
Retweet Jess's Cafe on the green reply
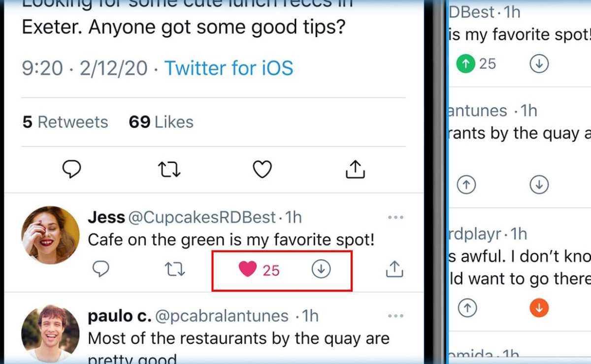point(174,269)
